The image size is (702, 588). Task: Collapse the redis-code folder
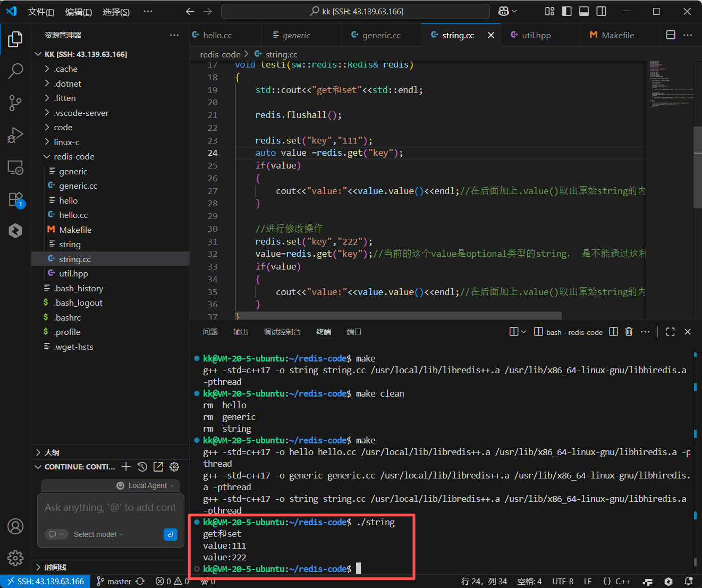110,156
